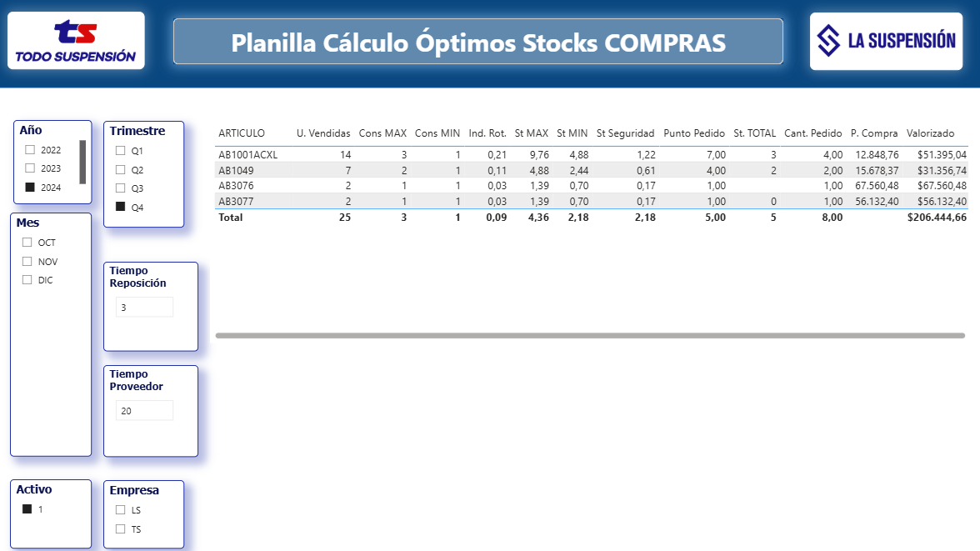Enable Q1 in the Trimestre slicer

click(120, 150)
